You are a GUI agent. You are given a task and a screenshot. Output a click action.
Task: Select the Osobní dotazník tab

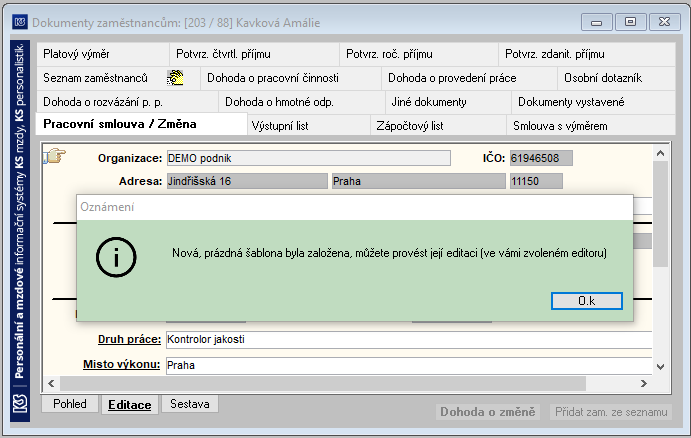point(617,78)
